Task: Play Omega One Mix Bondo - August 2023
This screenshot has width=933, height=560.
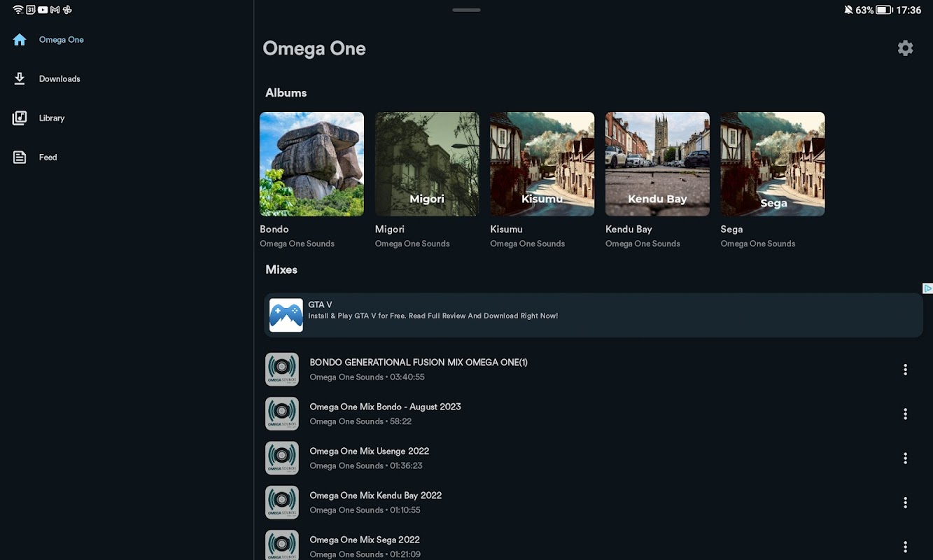Action: click(385, 407)
